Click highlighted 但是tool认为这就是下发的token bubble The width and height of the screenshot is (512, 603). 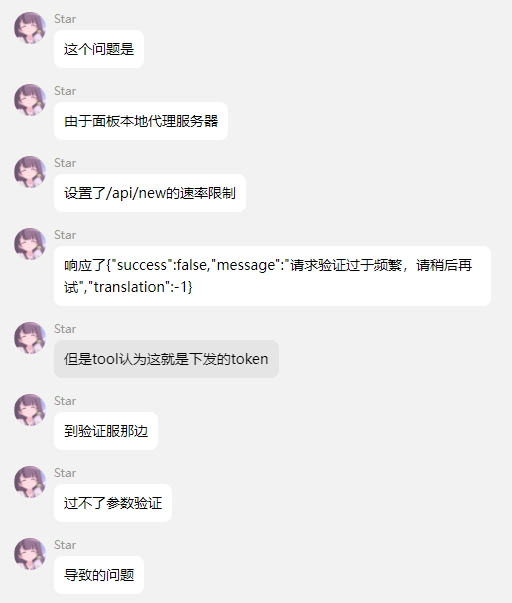(x=166, y=359)
